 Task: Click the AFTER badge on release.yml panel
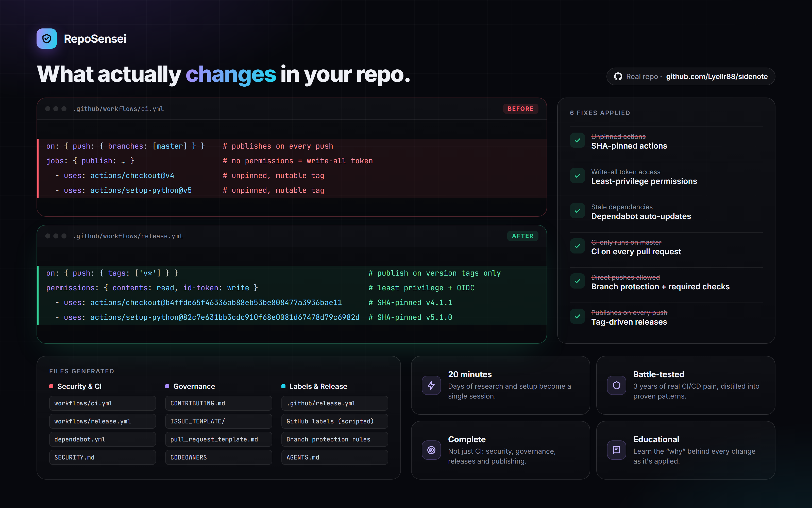522,236
